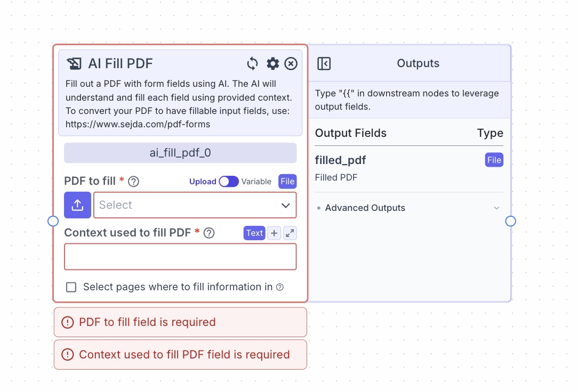Image resolution: width=578 pixels, height=392 pixels.
Task: Remove the node with circled X icon
Action: 291,63
